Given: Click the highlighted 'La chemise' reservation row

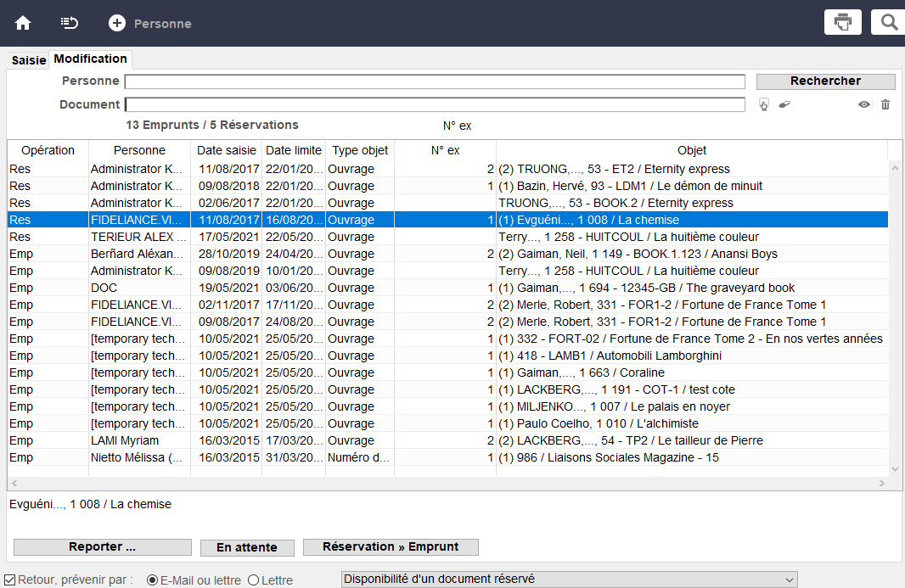Looking at the screenshot, I should [x=447, y=220].
